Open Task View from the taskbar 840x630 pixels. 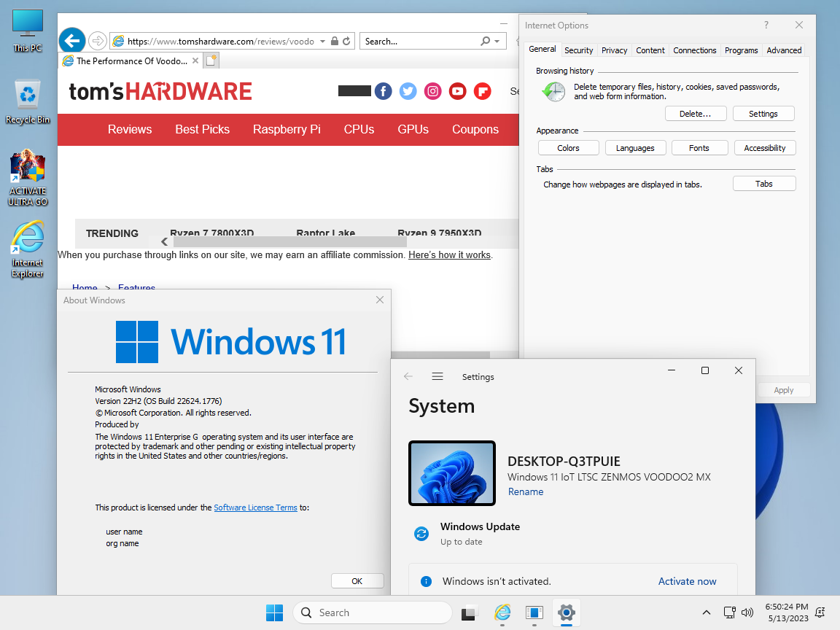[469, 612]
